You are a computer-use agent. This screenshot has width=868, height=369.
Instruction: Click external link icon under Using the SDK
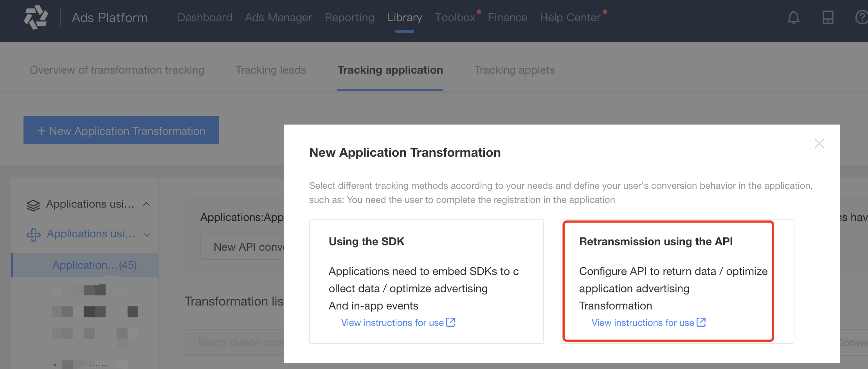451,322
